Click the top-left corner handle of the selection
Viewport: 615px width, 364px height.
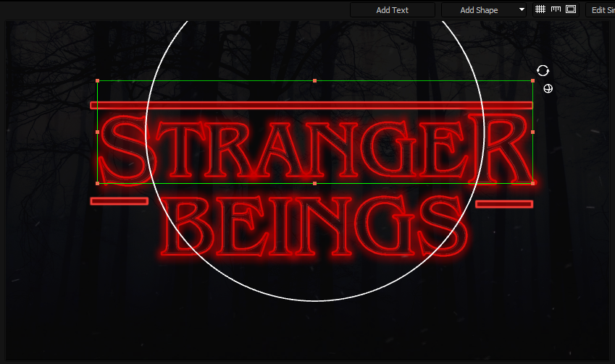click(97, 81)
